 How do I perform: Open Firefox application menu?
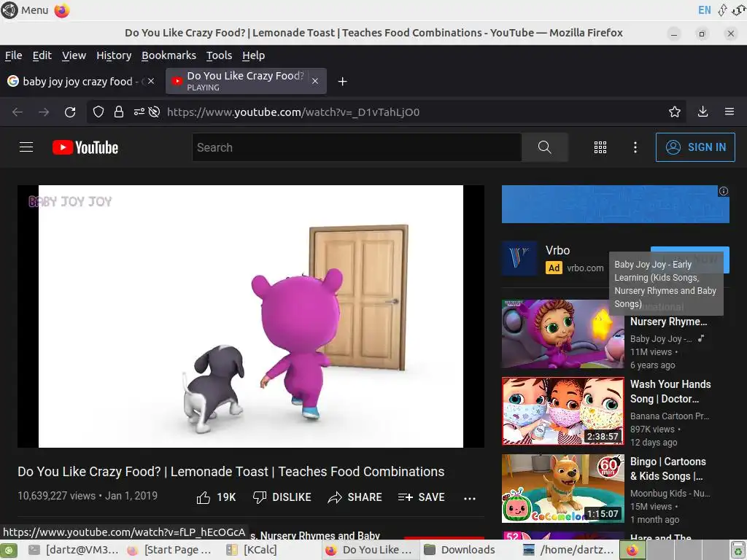(x=729, y=112)
